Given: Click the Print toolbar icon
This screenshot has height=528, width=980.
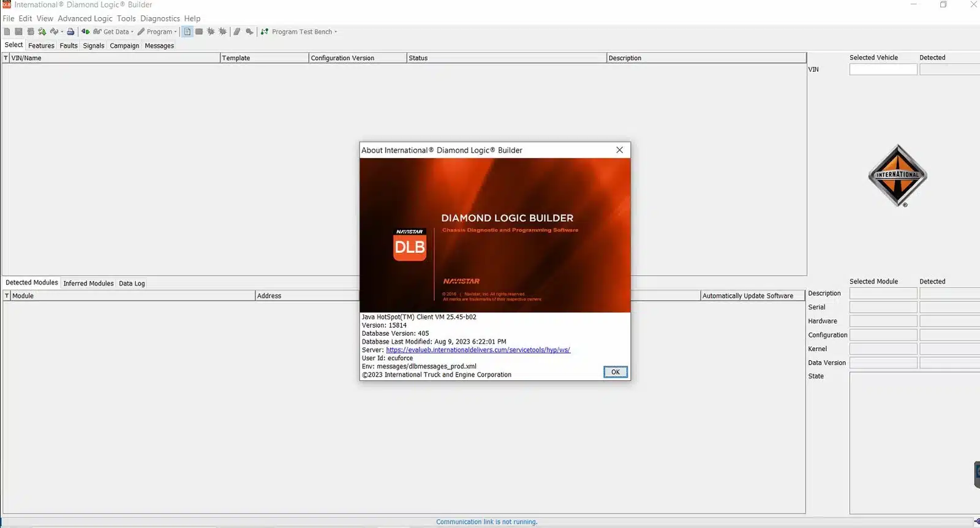Looking at the screenshot, I should click(x=70, y=32).
